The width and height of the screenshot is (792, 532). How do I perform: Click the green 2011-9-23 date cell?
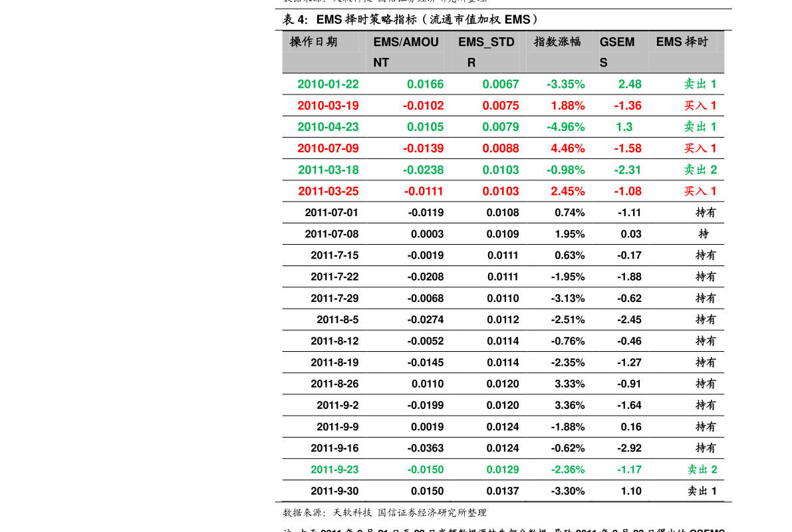tap(334, 469)
